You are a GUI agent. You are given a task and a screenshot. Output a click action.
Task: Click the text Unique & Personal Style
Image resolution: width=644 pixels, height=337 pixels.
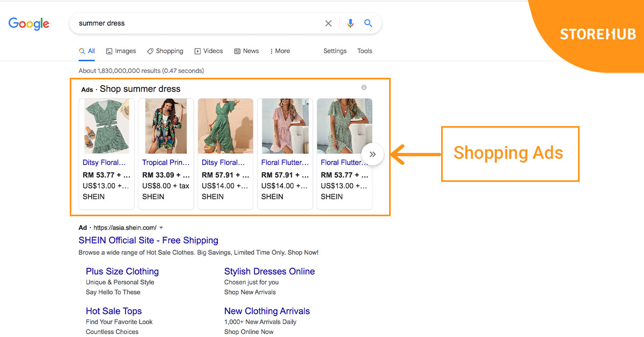tap(120, 282)
